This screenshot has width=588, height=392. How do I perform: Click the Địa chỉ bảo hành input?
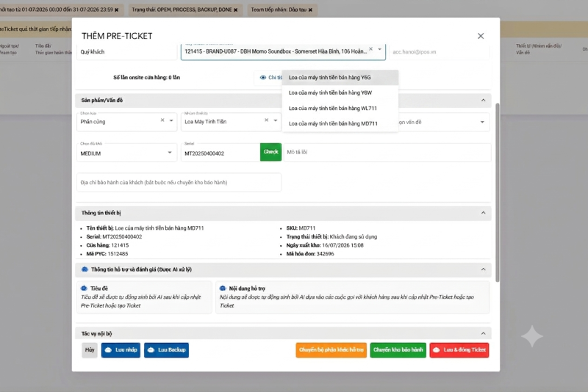pos(179,182)
